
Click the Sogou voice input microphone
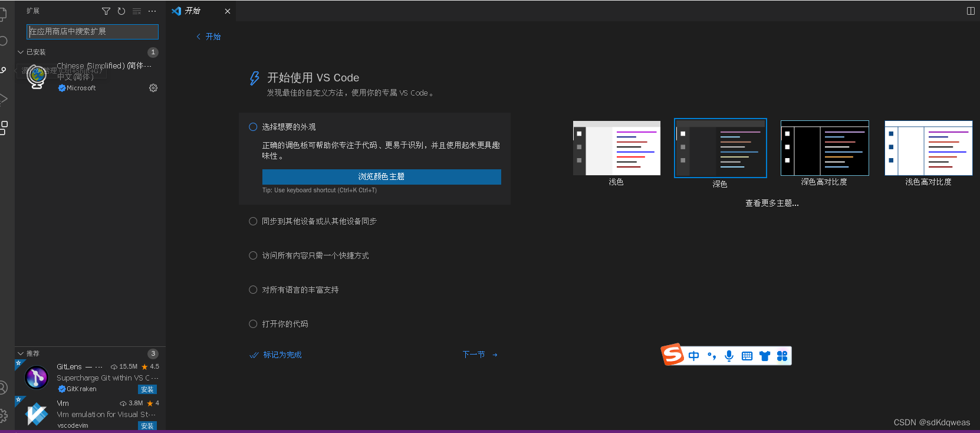click(729, 356)
